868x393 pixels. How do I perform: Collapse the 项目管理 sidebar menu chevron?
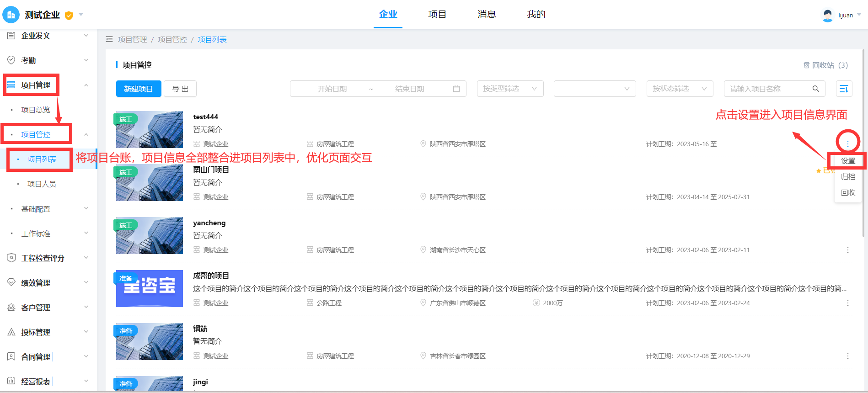86,85
